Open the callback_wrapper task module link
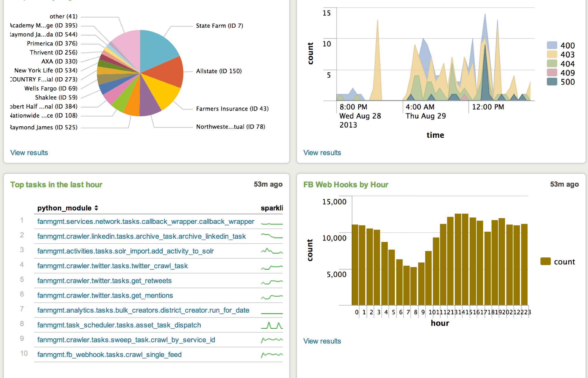The width and height of the screenshot is (588, 378). [x=145, y=222]
